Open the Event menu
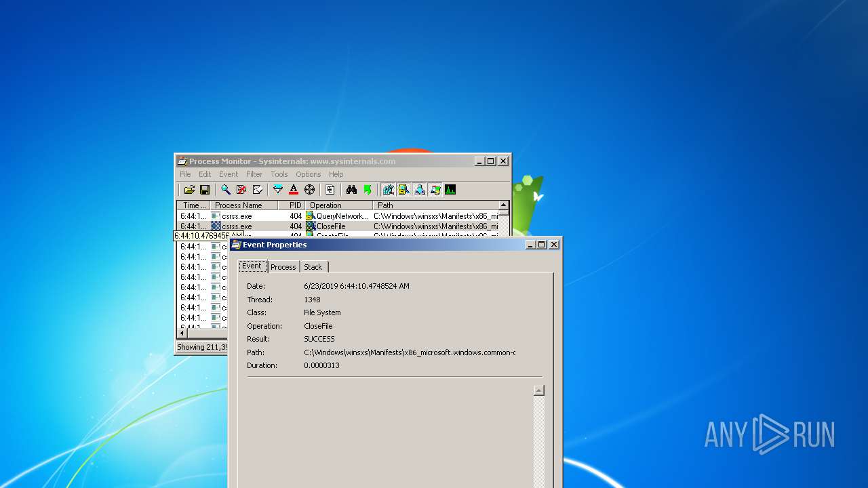The height and width of the screenshot is (488, 868). pyautogui.click(x=229, y=174)
